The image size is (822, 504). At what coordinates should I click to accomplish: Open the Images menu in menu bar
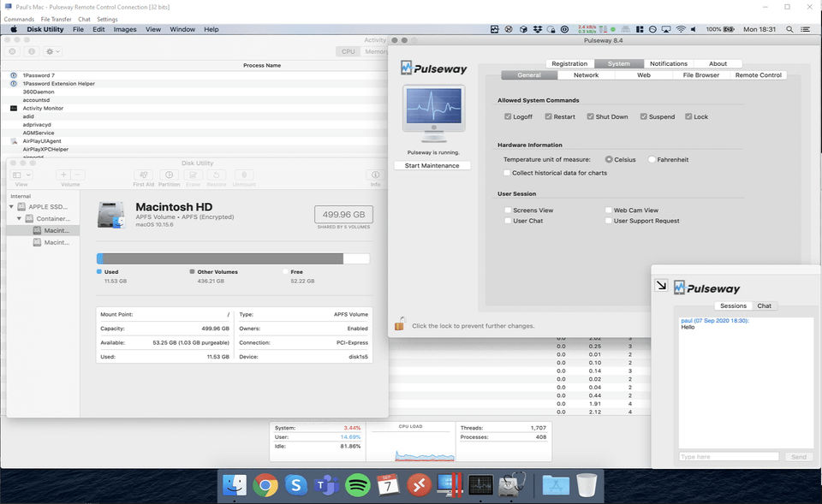[125, 29]
